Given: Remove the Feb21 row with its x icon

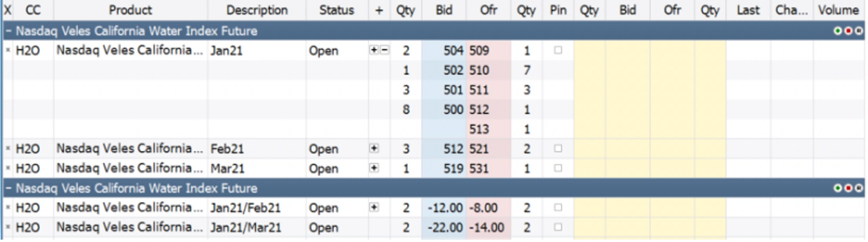Looking at the screenshot, I should point(8,149).
